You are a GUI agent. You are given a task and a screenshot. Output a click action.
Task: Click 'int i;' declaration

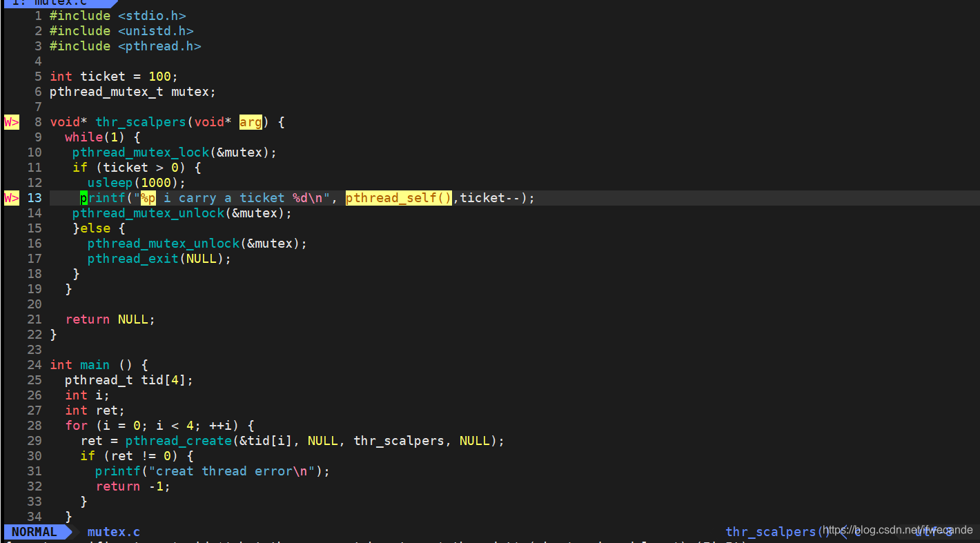(x=88, y=395)
